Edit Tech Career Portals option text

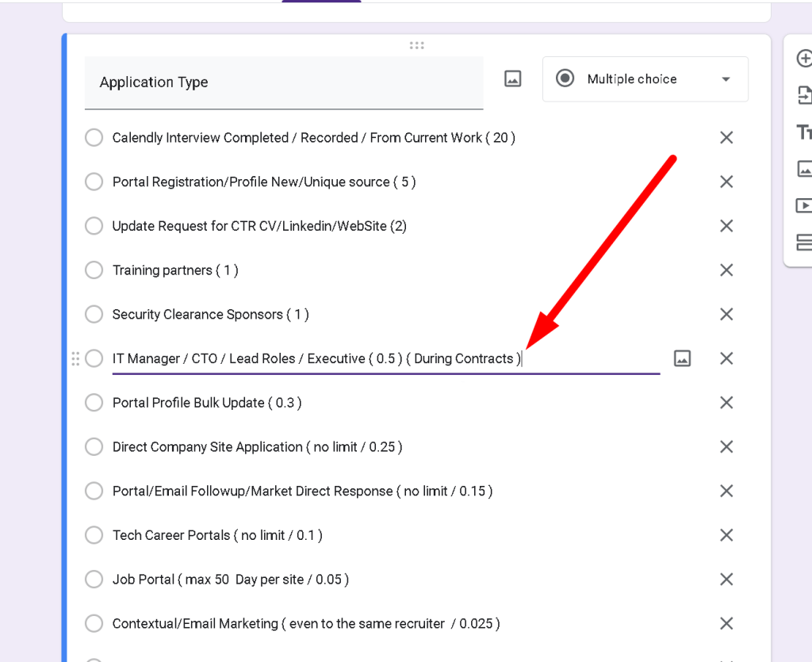(x=217, y=535)
